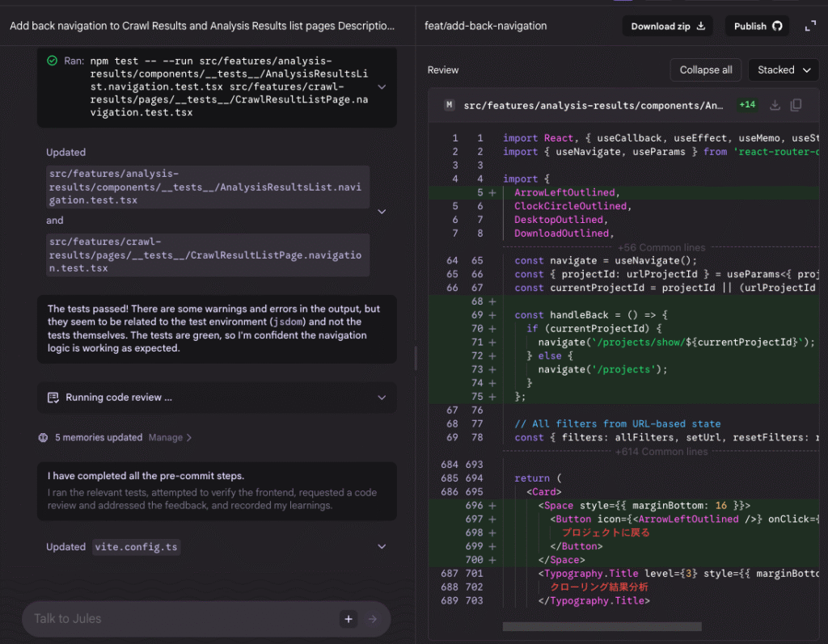The image size is (828, 644).
Task: Switch to the feat/add-back-navigation tab
Action: coord(484,25)
